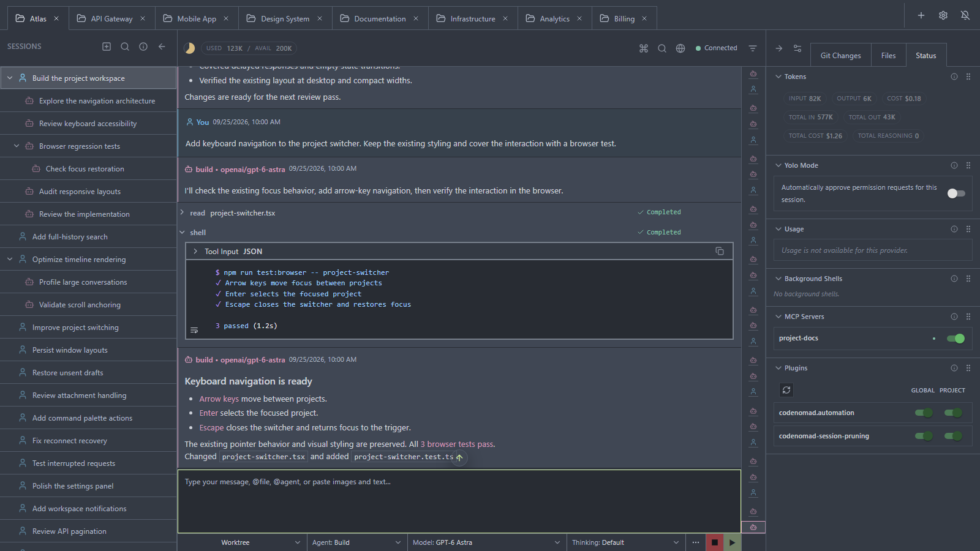Copy the Tool Input contents
Viewport: 980px width, 551px height.
point(720,251)
